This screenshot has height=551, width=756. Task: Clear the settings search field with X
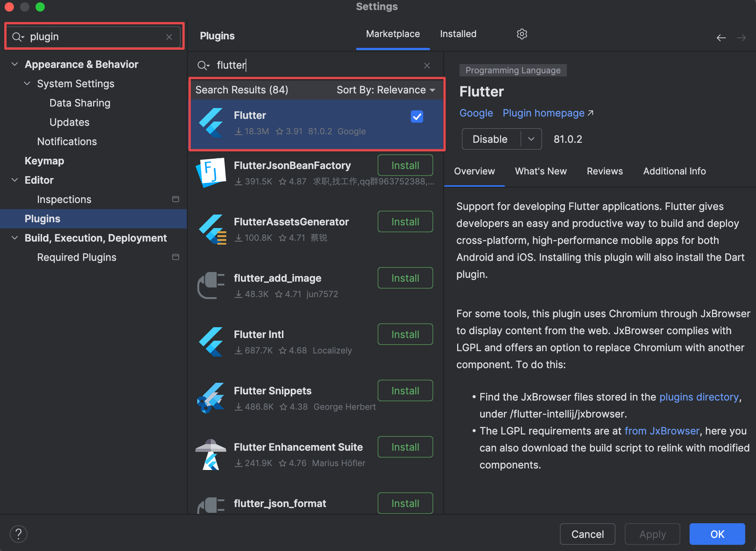point(169,37)
